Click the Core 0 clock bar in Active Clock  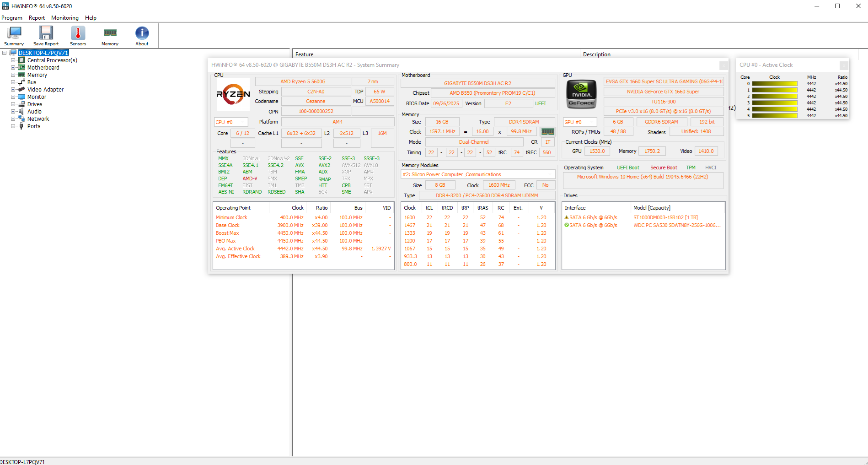[775, 84]
